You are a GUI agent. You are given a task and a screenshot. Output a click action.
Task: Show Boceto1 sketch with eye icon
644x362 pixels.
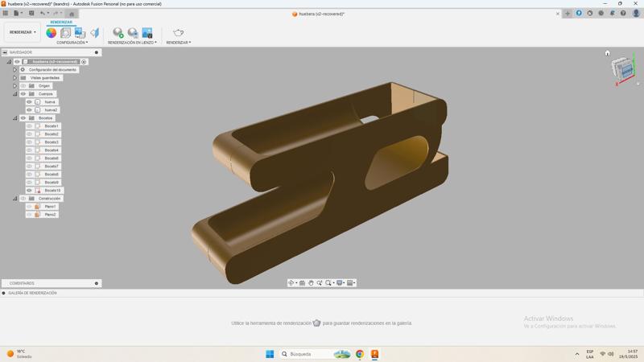tap(29, 126)
